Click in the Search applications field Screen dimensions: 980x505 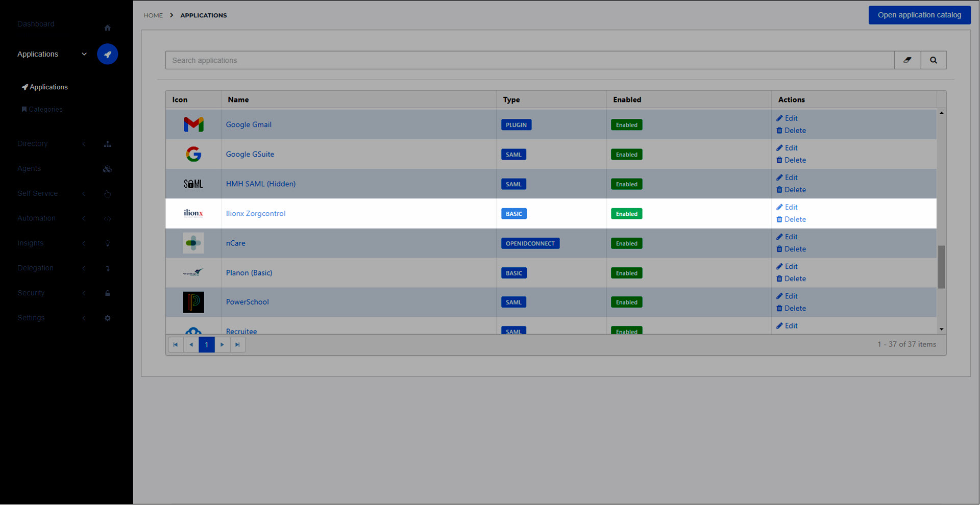point(530,60)
